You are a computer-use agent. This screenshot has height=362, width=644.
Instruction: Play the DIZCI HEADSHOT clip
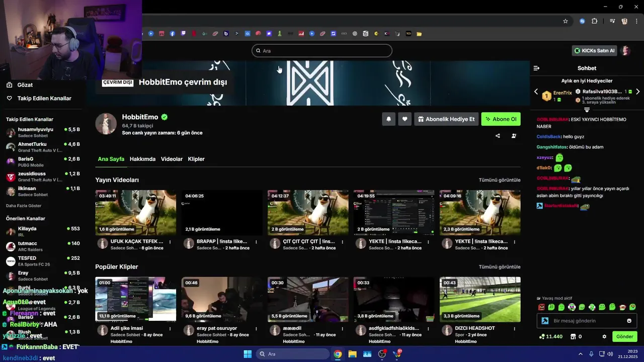pyautogui.click(x=480, y=299)
